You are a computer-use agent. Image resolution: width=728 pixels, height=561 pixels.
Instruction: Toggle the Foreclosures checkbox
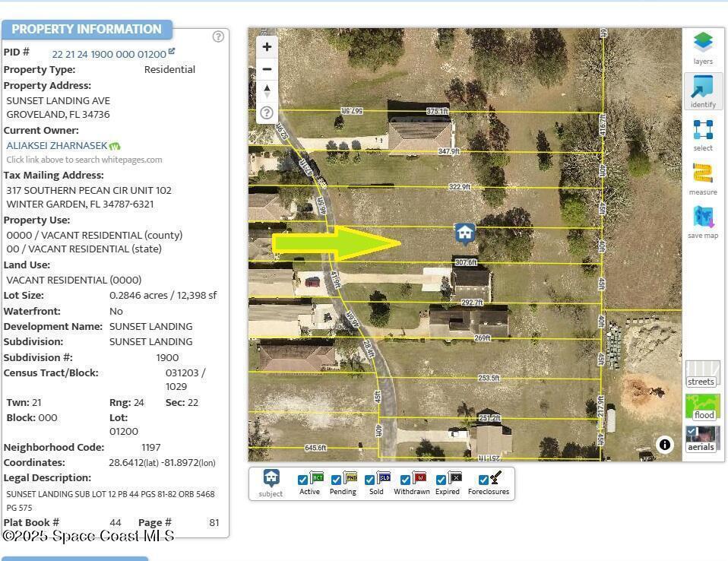point(483,480)
